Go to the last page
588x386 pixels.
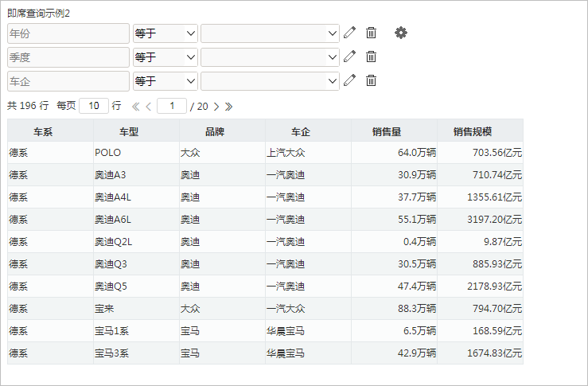[228, 107]
